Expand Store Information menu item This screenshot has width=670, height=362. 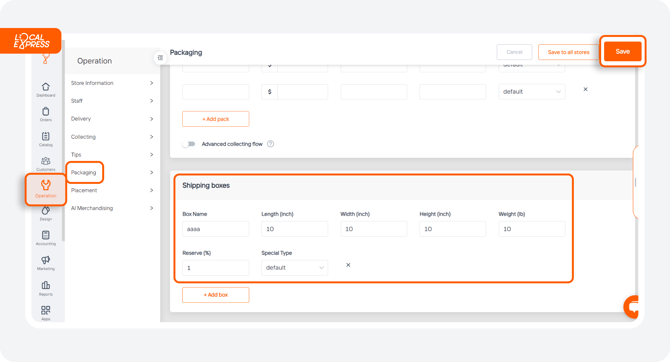tap(112, 83)
